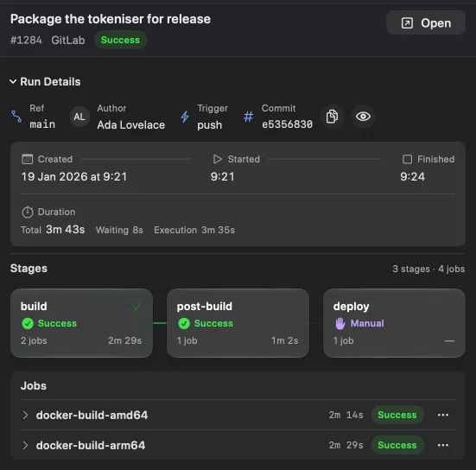Copy the commit hash e5356830
The image size is (476, 470).
pyautogui.click(x=332, y=117)
